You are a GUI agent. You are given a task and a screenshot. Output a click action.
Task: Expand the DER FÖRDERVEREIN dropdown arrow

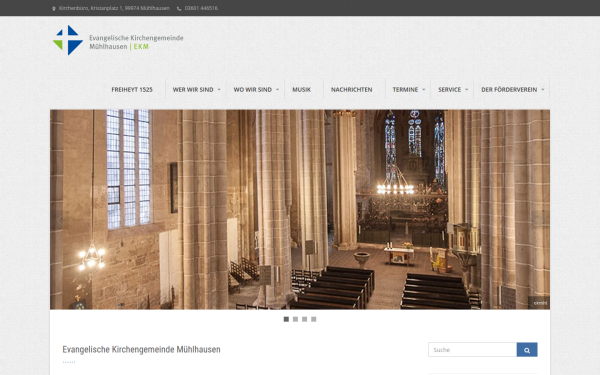pos(543,90)
